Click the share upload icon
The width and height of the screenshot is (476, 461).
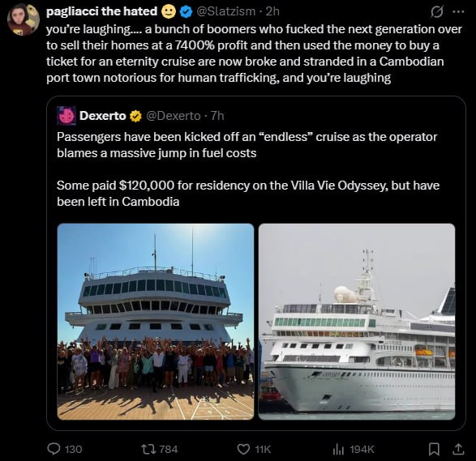pos(458,449)
